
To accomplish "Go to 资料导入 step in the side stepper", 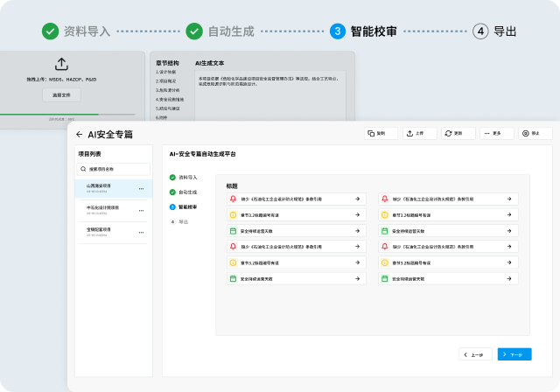I will (x=183, y=177).
